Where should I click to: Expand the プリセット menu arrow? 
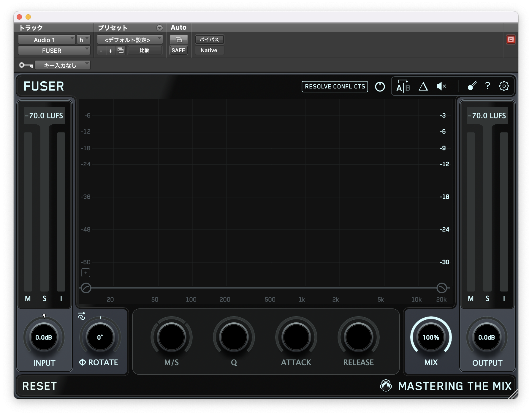160,28
